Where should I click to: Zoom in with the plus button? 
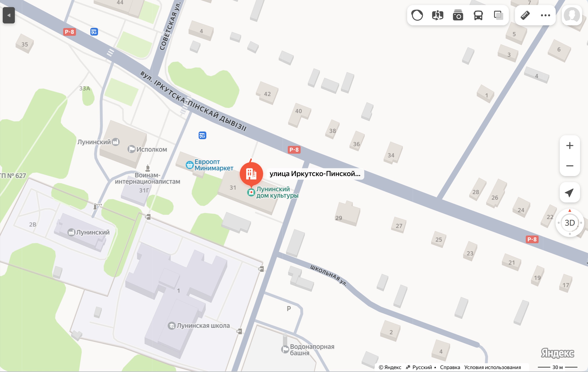click(570, 145)
